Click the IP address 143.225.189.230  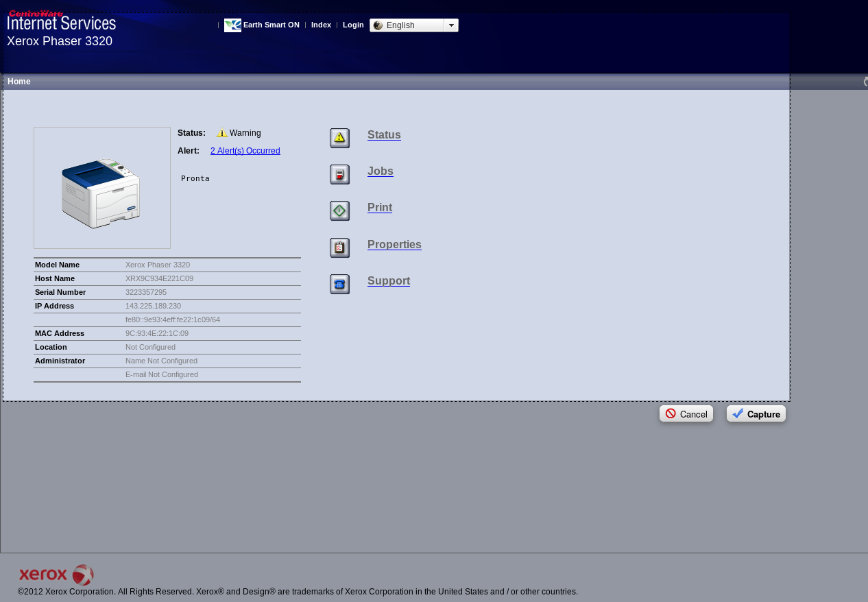[153, 306]
